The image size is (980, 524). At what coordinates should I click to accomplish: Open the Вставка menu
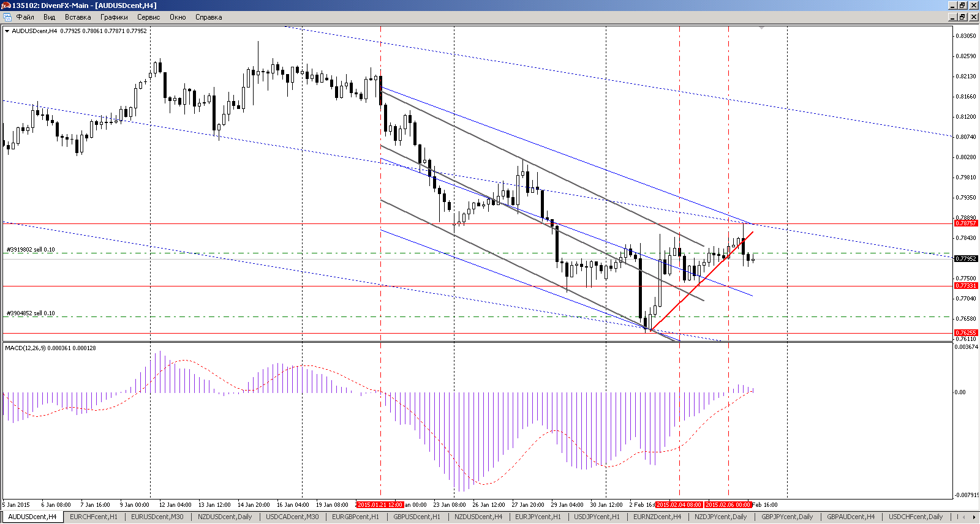pos(78,17)
